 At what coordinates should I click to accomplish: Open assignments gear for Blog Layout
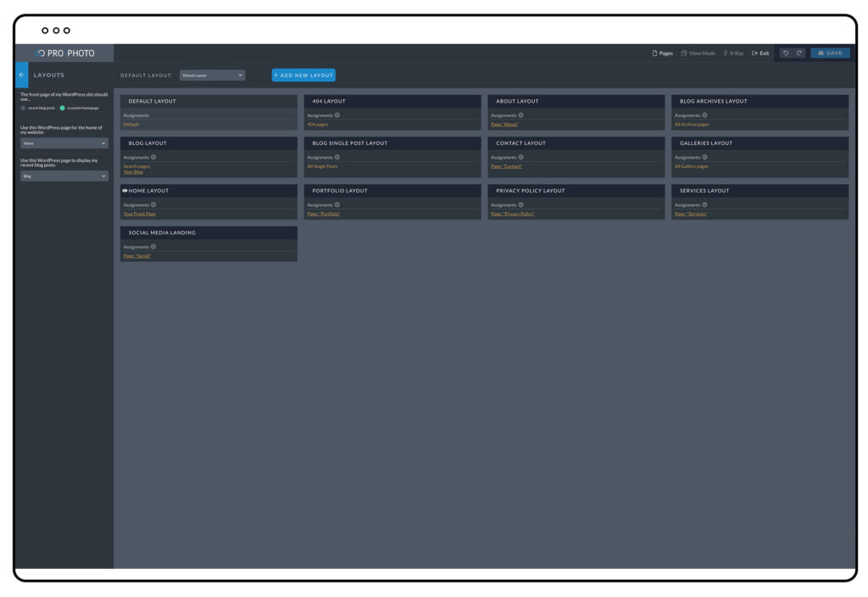click(153, 157)
